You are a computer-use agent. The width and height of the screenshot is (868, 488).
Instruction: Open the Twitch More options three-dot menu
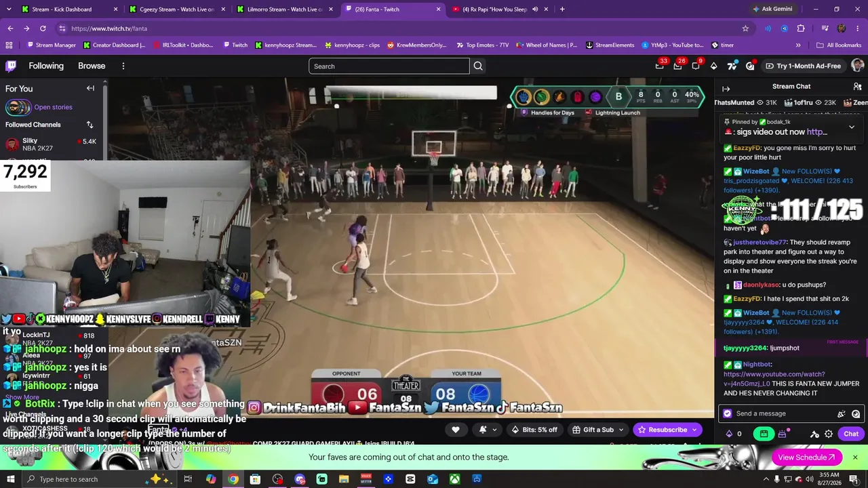coord(123,66)
